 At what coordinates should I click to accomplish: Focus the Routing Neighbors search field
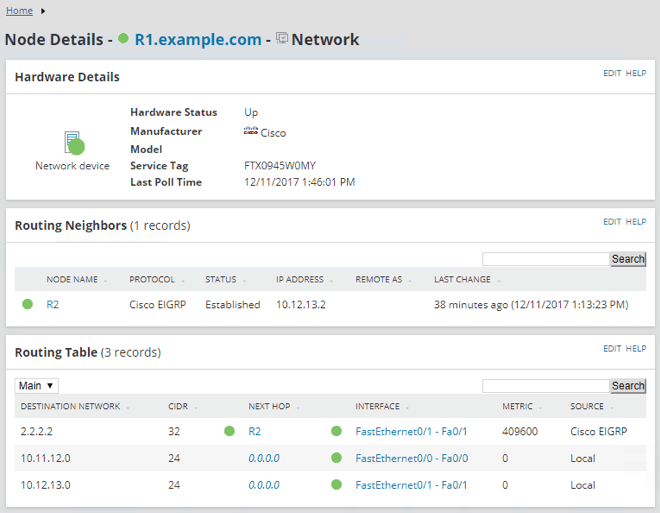pos(546,259)
